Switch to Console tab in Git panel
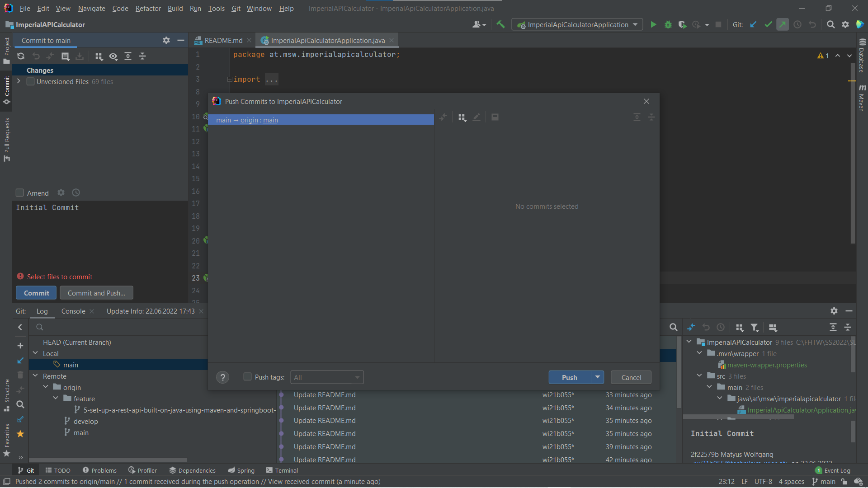 73,311
